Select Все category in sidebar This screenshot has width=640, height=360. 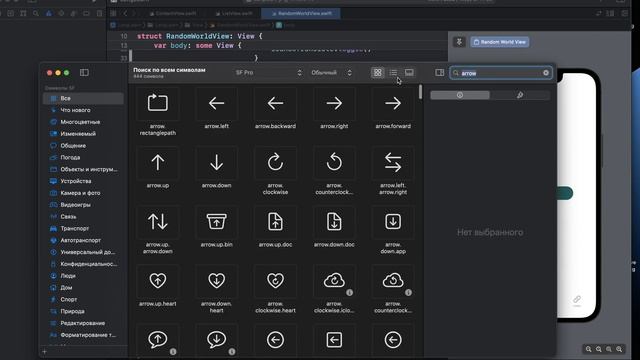[83, 98]
